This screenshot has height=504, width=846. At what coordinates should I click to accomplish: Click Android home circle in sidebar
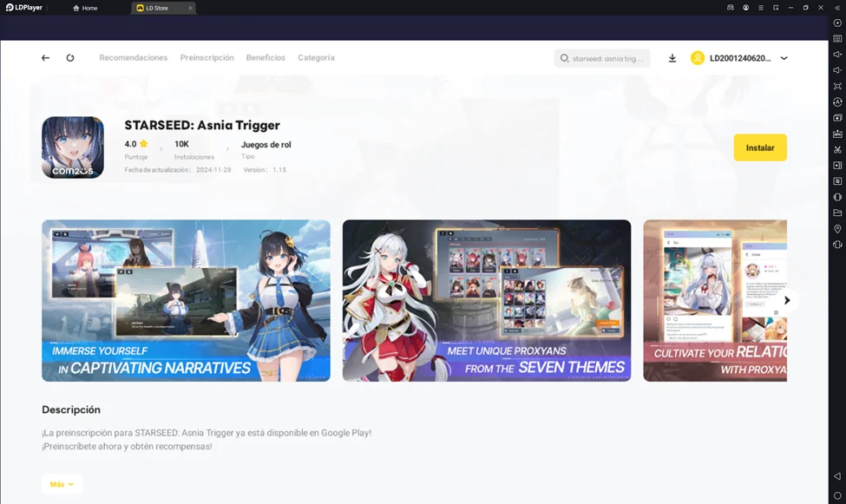click(837, 495)
